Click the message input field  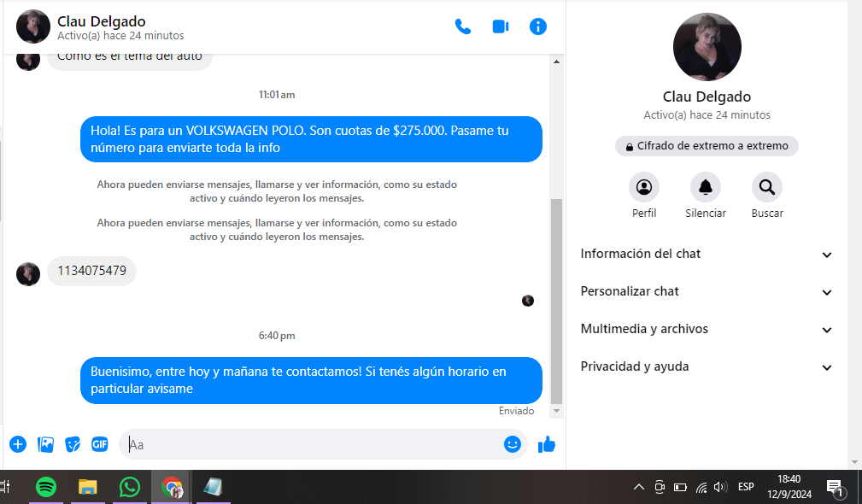click(312, 444)
